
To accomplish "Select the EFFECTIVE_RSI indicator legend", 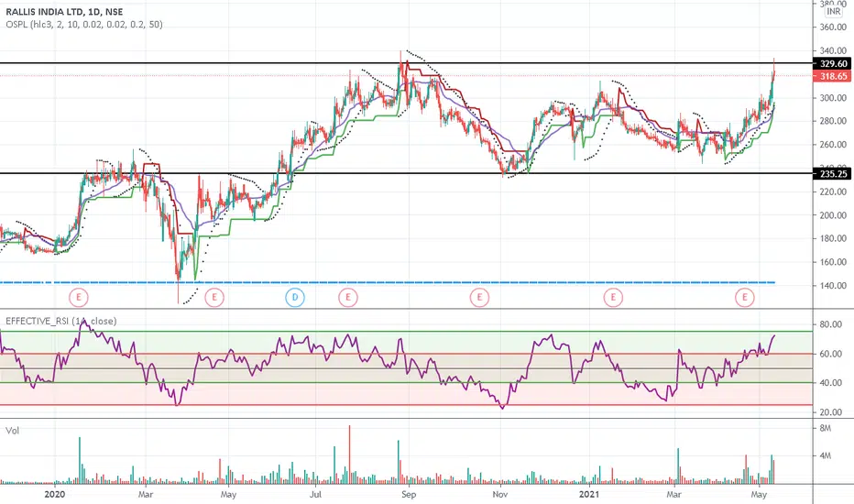I will [x=61, y=321].
